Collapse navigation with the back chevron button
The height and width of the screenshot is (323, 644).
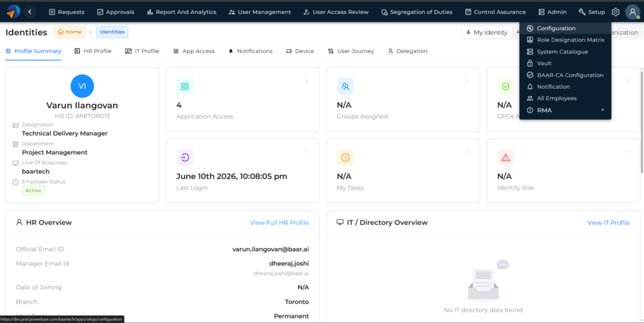30,12
